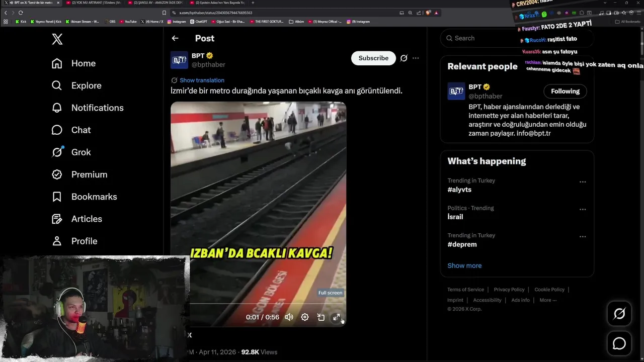This screenshot has width=644, height=362.
Task: Reload the page in browser
Action: pyautogui.click(x=21, y=13)
